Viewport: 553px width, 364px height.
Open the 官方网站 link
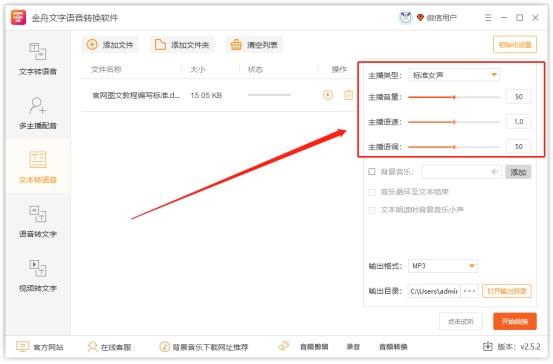tap(40, 347)
